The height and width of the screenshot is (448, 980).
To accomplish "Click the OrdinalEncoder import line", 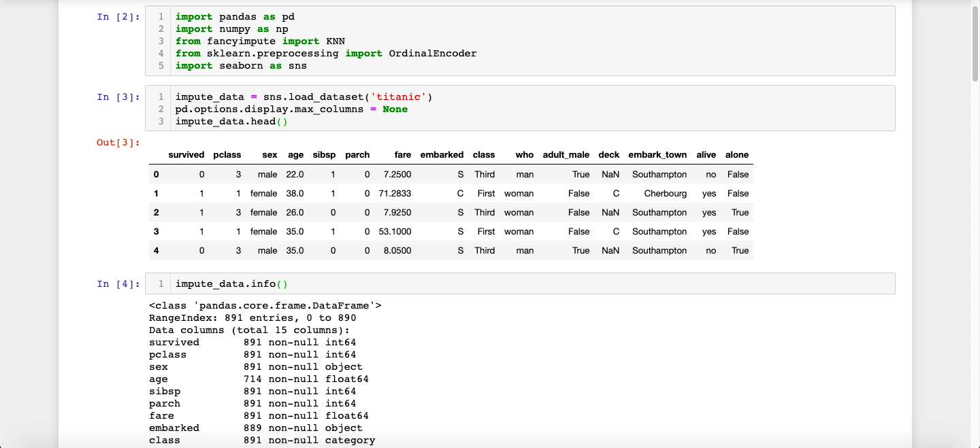I will coord(326,53).
